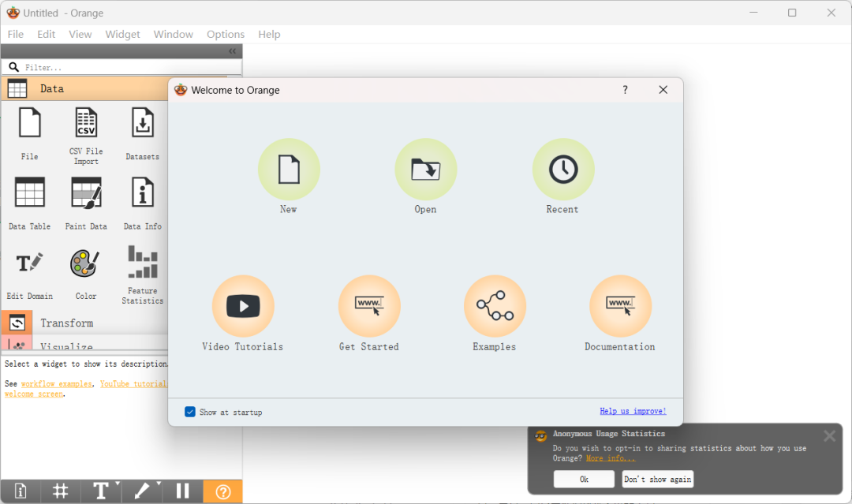Screen dimensions: 852x504
Task: Collapse the widget panel with double chevron
Action: coord(233,51)
